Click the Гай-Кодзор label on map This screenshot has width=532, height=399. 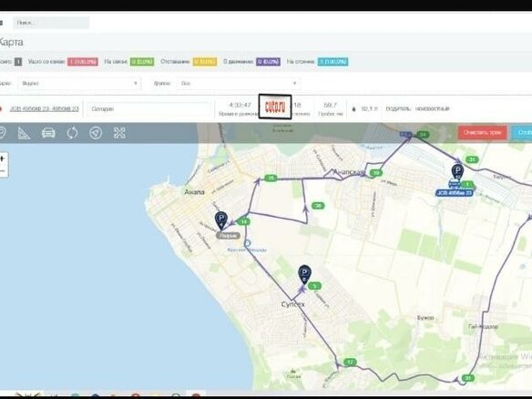coord(483,326)
